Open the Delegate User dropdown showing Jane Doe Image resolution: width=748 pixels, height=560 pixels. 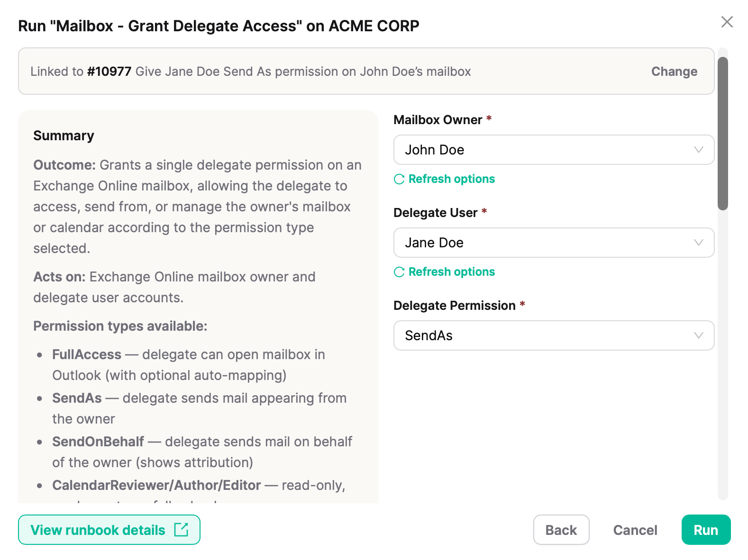(554, 243)
